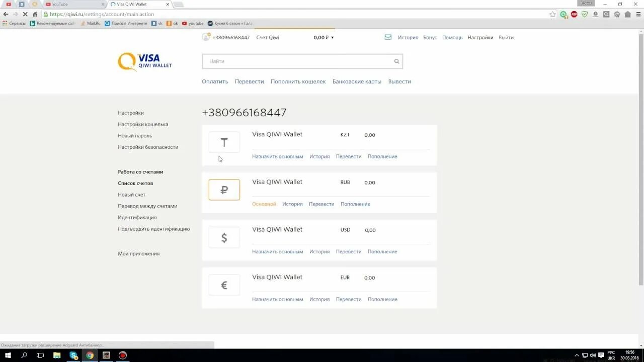Open Skype from the taskbar

click(x=73, y=355)
